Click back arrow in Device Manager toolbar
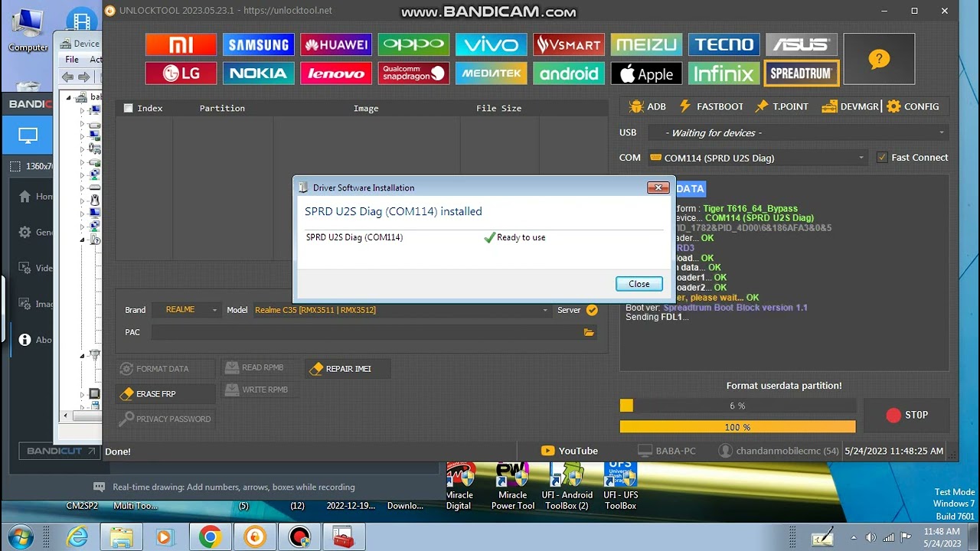The image size is (980, 551). tap(68, 77)
